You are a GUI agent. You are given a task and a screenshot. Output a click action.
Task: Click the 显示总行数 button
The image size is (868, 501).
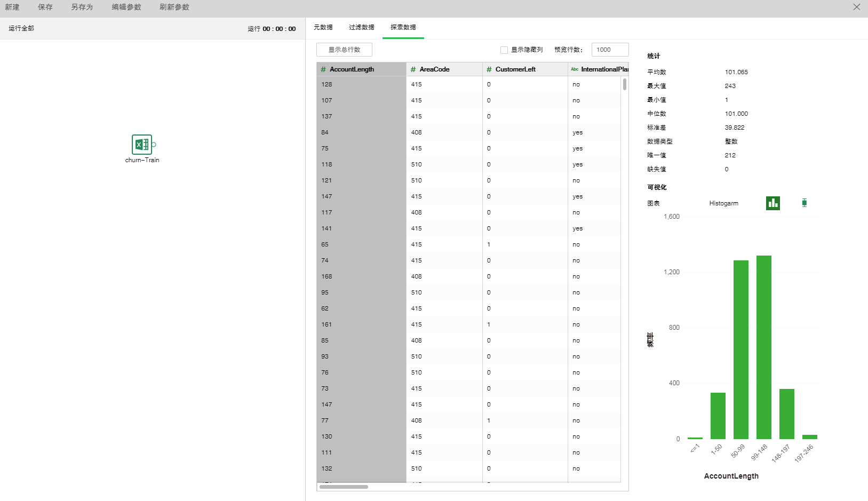[344, 50]
